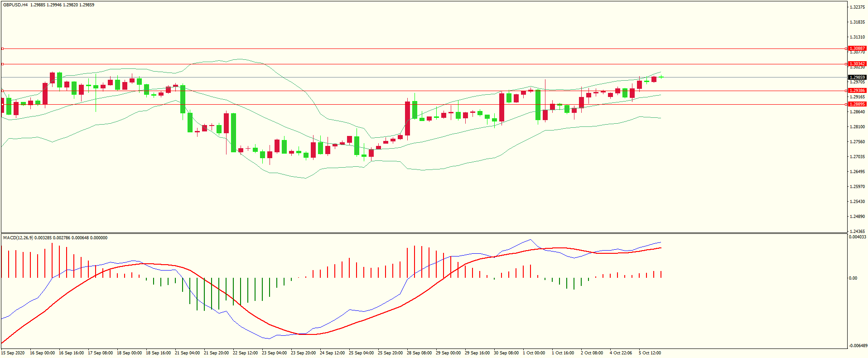Click left anchor handle of 1.30342 line

click(x=2, y=64)
